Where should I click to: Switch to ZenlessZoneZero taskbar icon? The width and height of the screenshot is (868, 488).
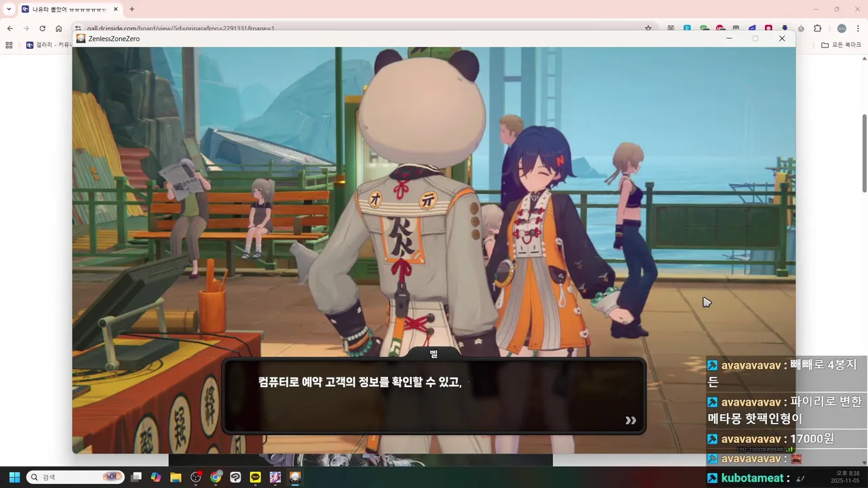tap(295, 477)
